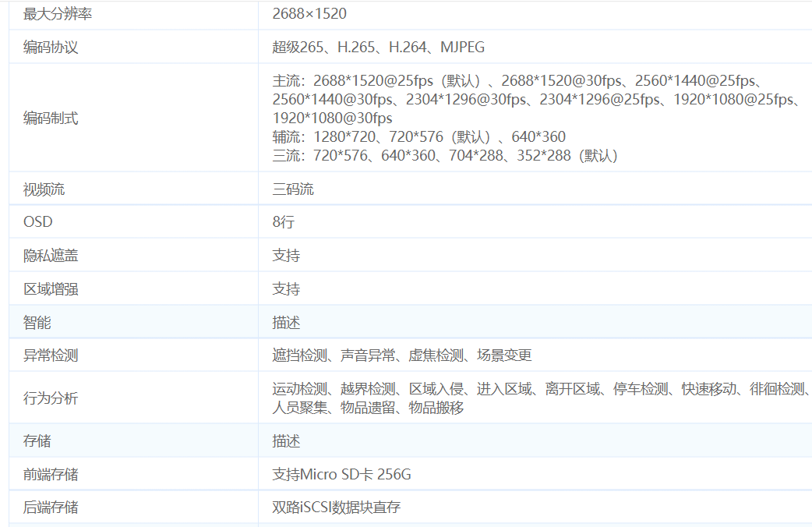Click the 行为分析 row label
812x527 pixels.
[51, 398]
